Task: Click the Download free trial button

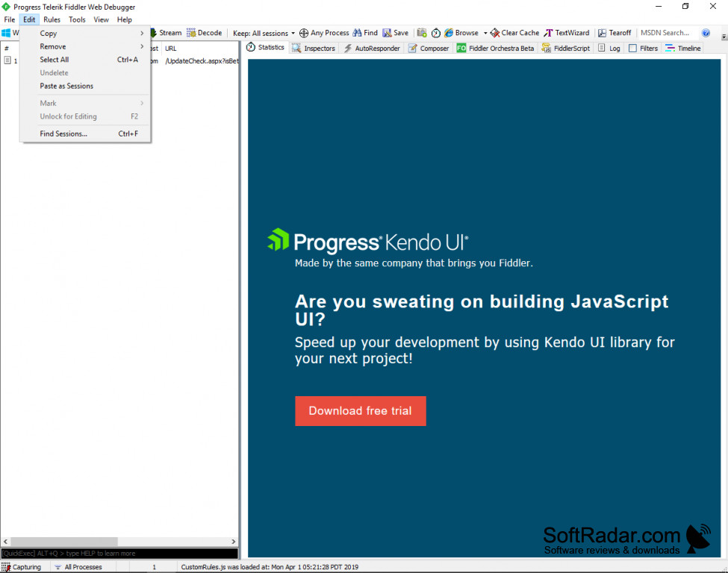Action: click(x=361, y=410)
